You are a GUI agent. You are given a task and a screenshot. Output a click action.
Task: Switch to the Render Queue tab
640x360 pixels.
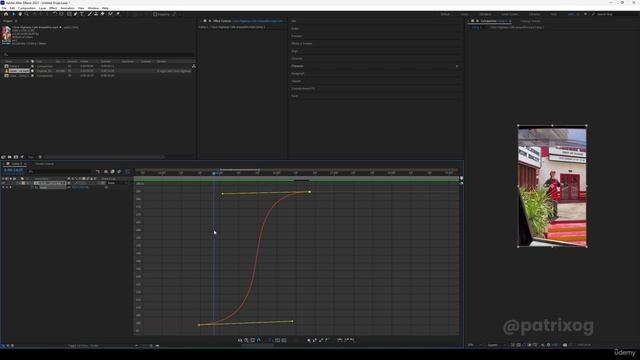[x=44, y=164]
